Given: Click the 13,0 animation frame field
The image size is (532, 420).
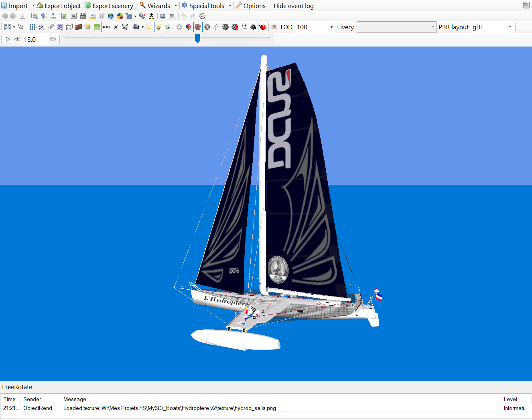Looking at the screenshot, I should [35, 39].
